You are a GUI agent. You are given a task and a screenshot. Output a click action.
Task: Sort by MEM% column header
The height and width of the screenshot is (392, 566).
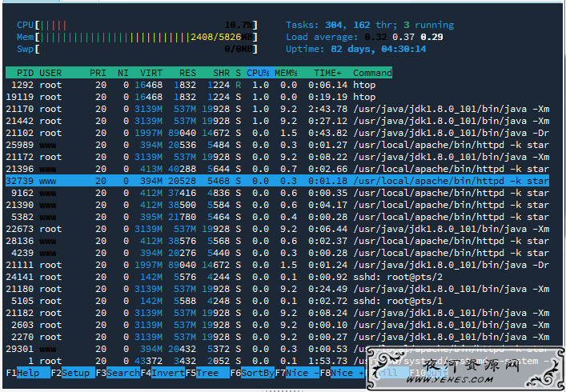[286, 73]
